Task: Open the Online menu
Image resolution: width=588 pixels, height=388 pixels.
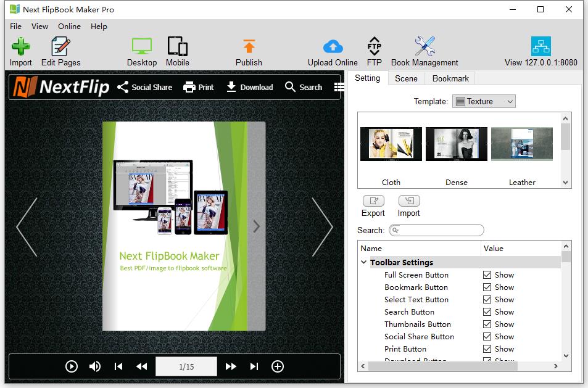Action: [69, 27]
